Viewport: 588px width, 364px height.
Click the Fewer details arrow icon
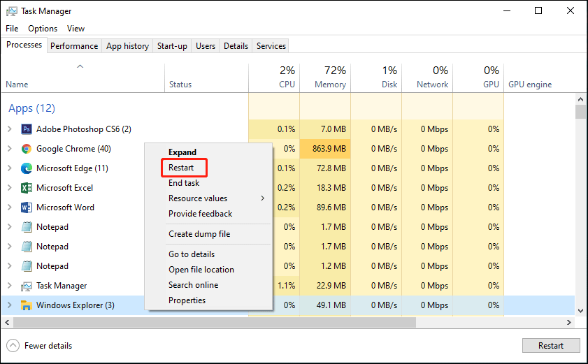pos(13,346)
